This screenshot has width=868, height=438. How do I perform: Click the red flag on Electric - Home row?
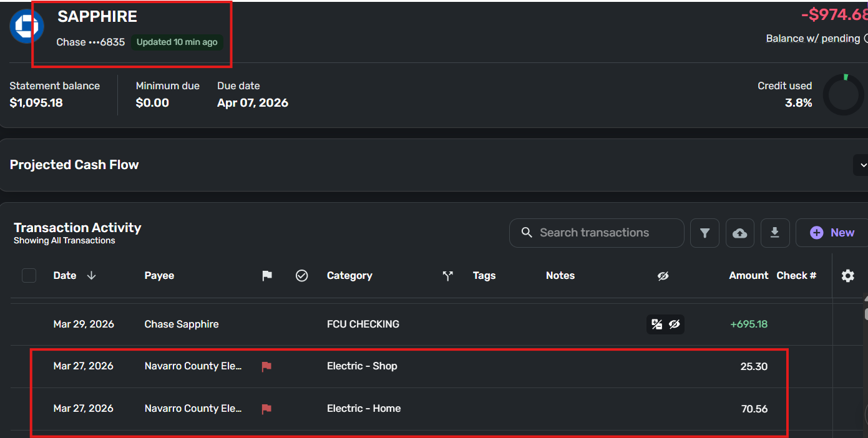266,409
